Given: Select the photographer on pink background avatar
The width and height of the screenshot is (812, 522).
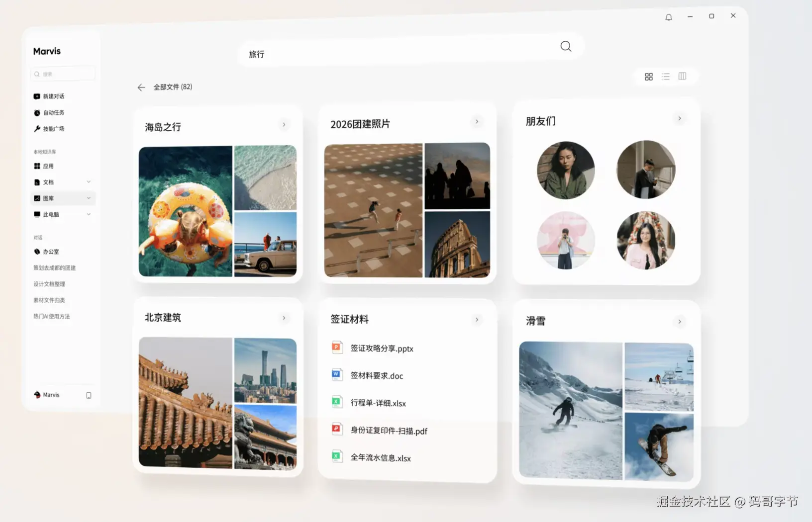Looking at the screenshot, I should tap(566, 241).
